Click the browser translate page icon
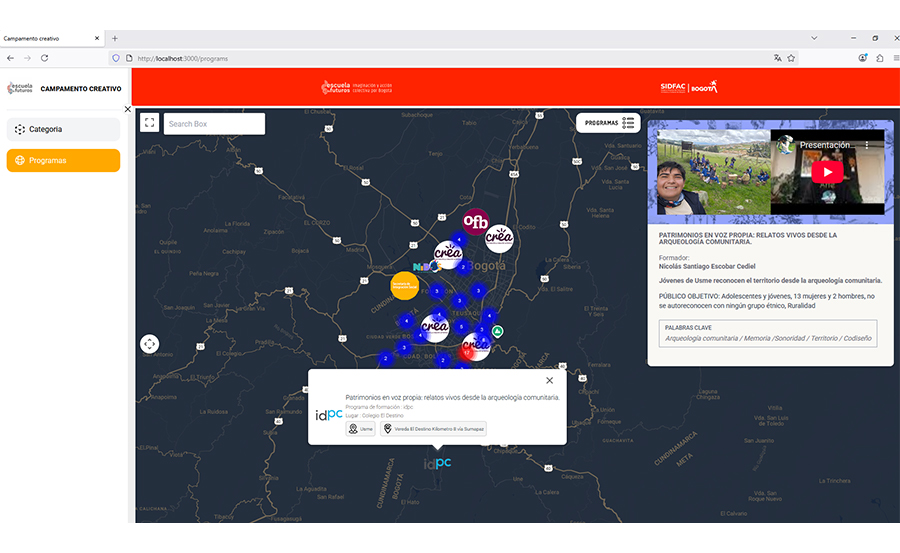This screenshot has height=553, width=900. pos(777,58)
